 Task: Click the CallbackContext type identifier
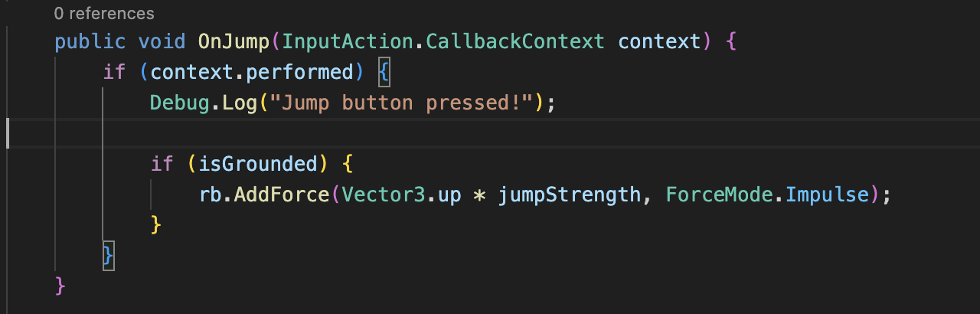point(515,41)
